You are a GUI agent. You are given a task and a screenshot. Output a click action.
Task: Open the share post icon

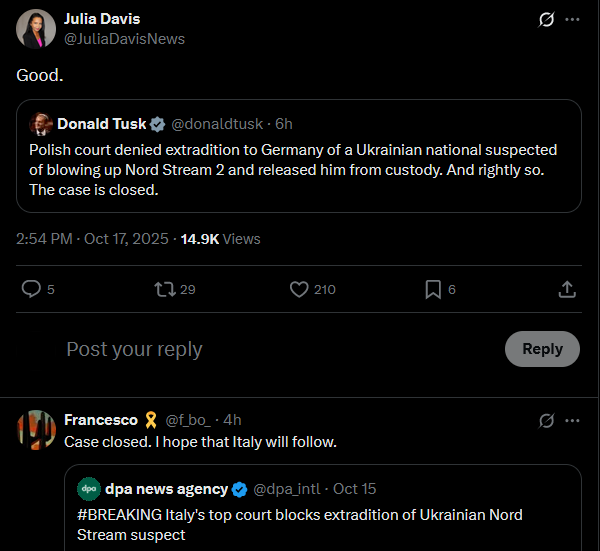click(566, 289)
